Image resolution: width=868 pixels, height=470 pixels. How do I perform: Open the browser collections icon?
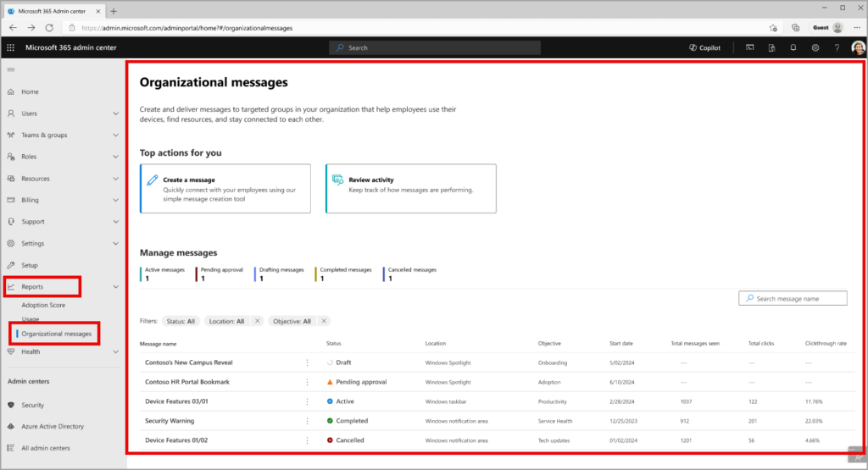(795, 28)
